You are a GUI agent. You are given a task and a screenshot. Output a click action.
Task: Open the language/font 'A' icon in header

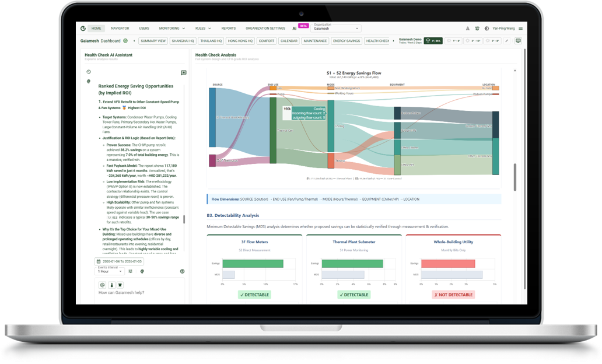468,29
